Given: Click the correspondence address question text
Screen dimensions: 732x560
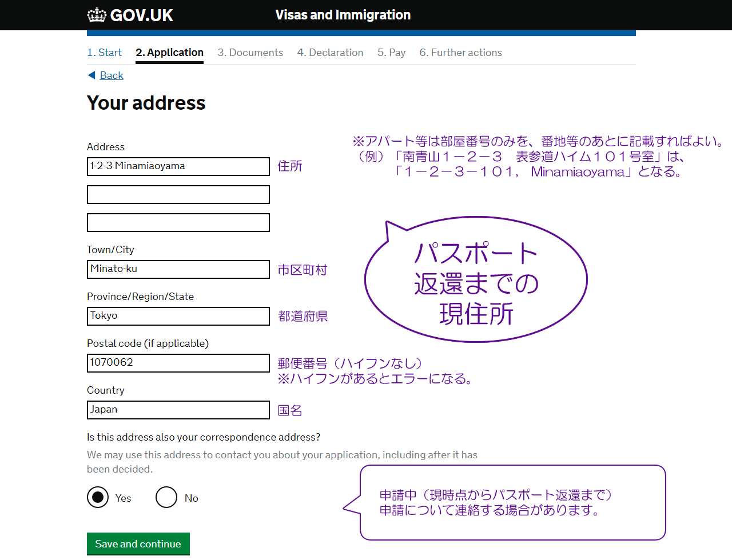Looking at the screenshot, I should click(204, 437).
